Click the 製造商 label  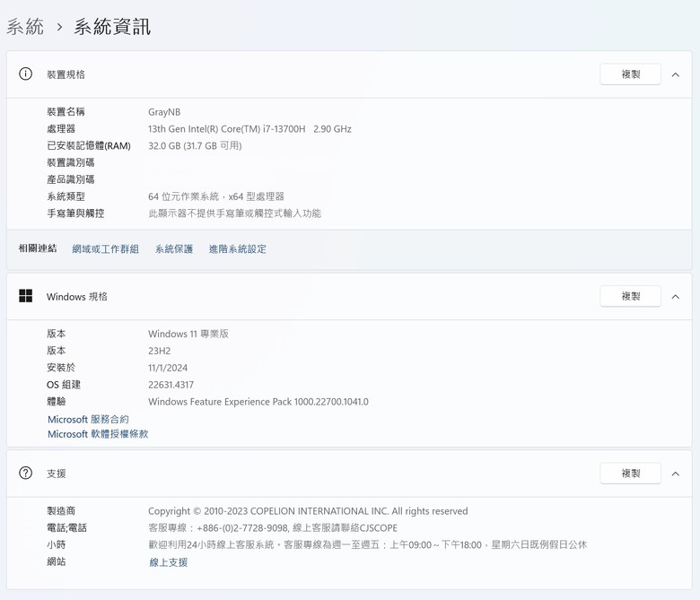(61, 511)
